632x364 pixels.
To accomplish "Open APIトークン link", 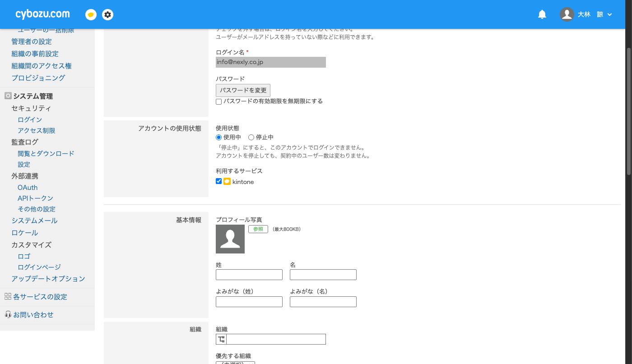I will (x=35, y=198).
